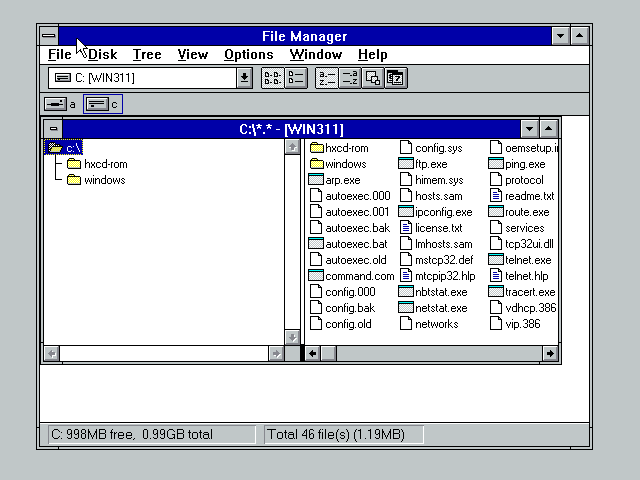Select mtcpip32.hlp help file
This screenshot has height=480, width=640.
pyautogui.click(x=437, y=276)
